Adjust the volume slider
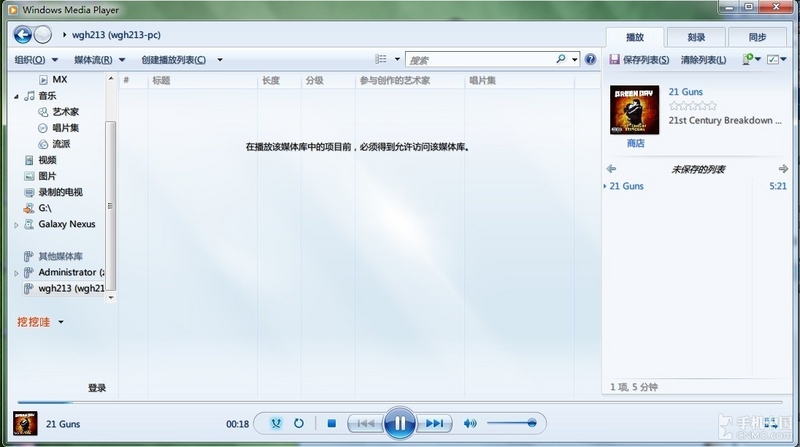The height and width of the screenshot is (447, 800). [516, 424]
